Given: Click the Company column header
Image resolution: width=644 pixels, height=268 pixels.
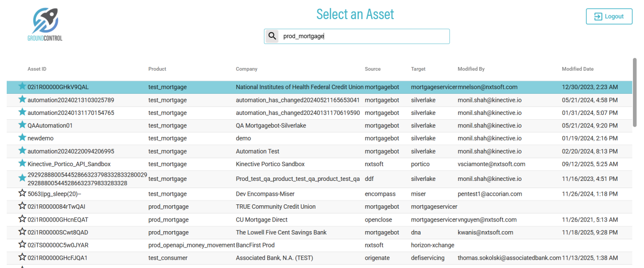Looking at the screenshot, I should [x=246, y=69].
